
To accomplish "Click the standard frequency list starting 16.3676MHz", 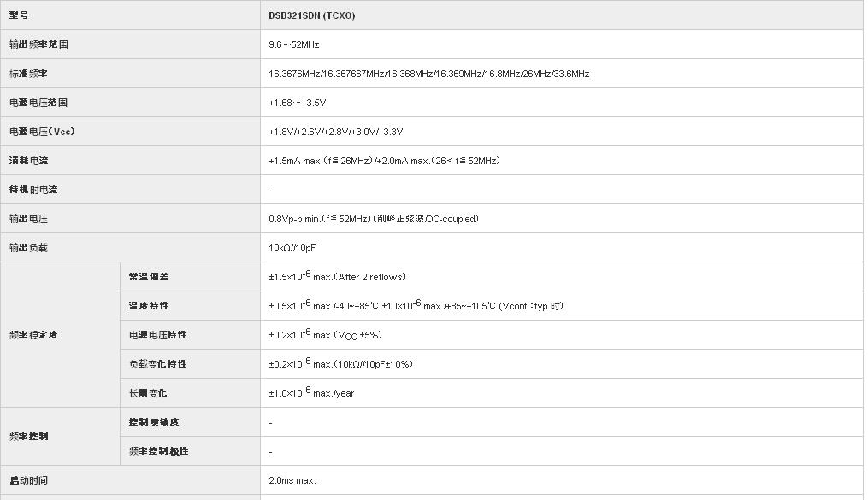I will tap(428, 74).
